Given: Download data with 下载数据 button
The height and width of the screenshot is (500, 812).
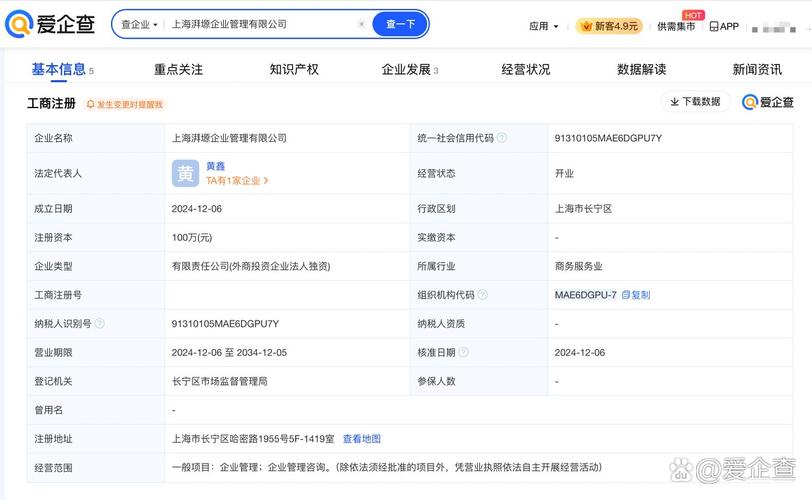Looking at the screenshot, I should [695, 101].
